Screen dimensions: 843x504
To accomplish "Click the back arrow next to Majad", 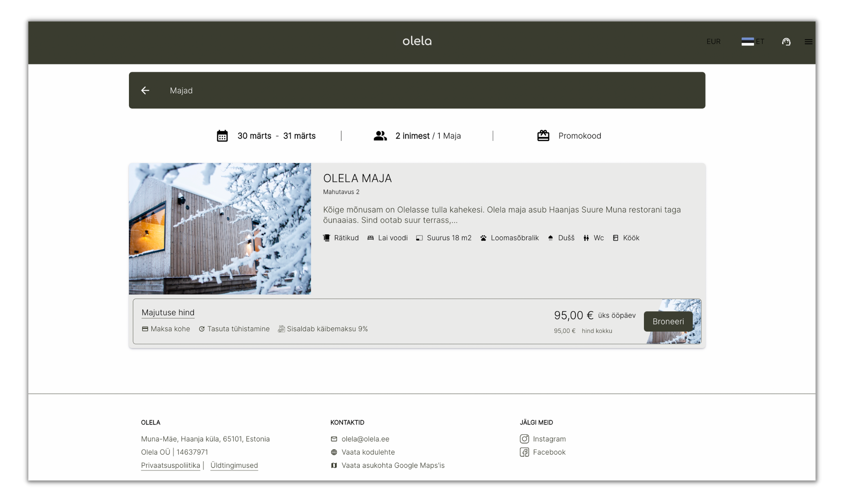I will pos(145,90).
